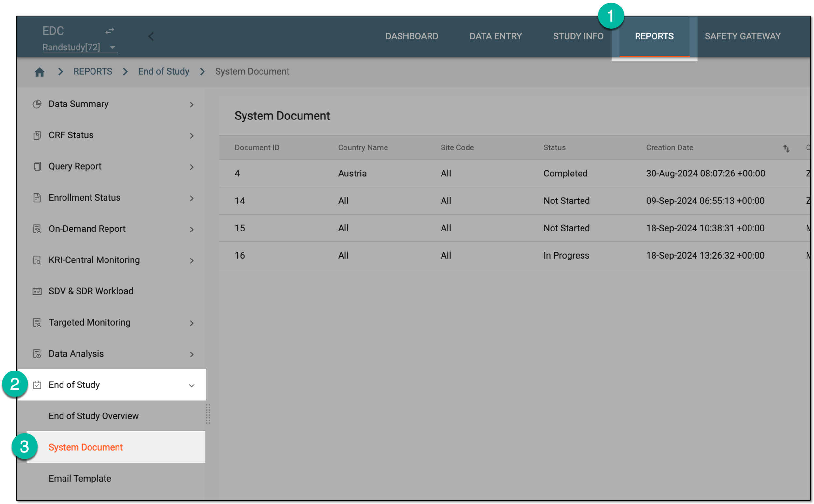Collapse sidebar with the back chevron icon

[x=151, y=36]
